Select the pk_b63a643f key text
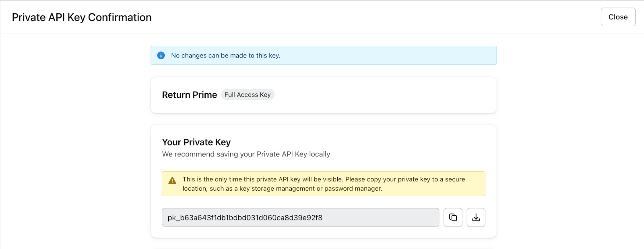This screenshot has width=644, height=249. click(x=245, y=218)
